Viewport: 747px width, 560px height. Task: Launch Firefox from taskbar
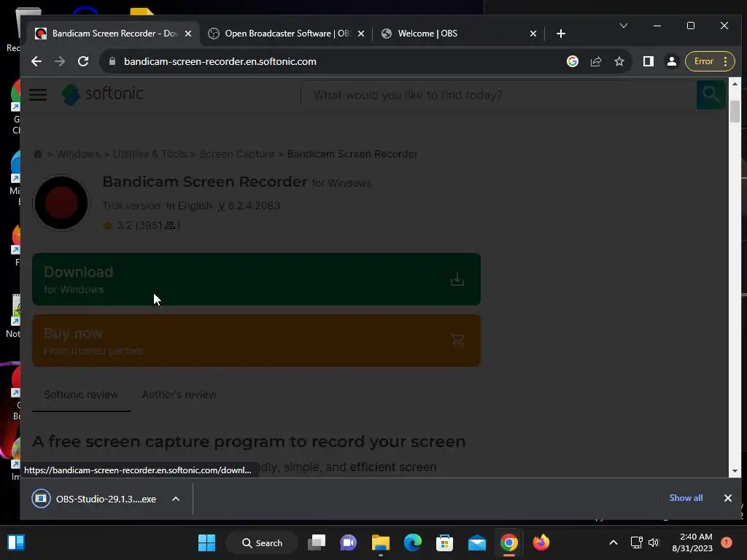click(541, 542)
